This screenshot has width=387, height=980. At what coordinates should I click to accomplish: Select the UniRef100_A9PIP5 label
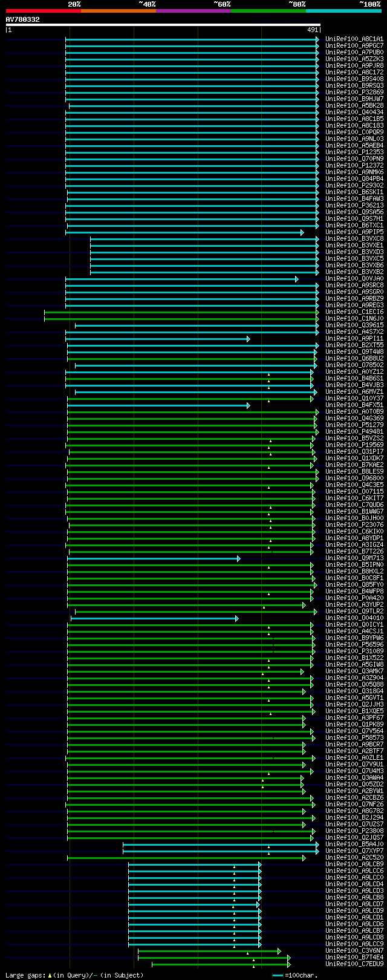pyautogui.click(x=354, y=232)
